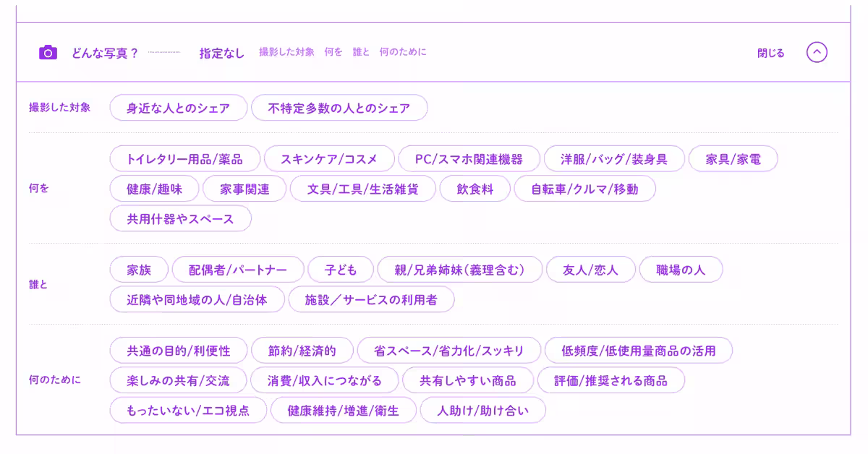Select the スキンケア/コスメ chip
Image resolution: width=868 pixels, height=454 pixels.
point(330,158)
